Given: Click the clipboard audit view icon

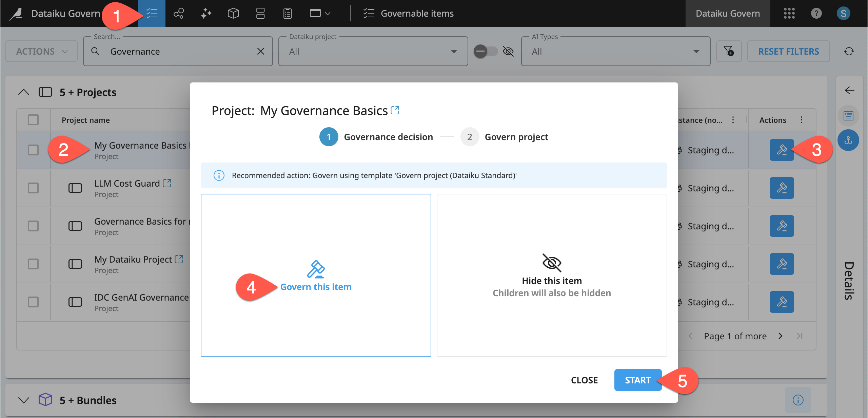Looking at the screenshot, I should point(287,13).
